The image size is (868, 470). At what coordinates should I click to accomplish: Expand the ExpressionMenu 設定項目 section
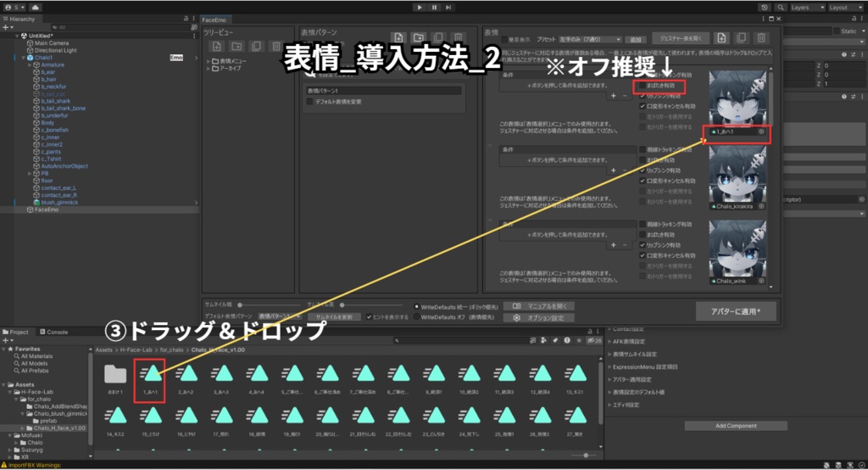click(610, 366)
